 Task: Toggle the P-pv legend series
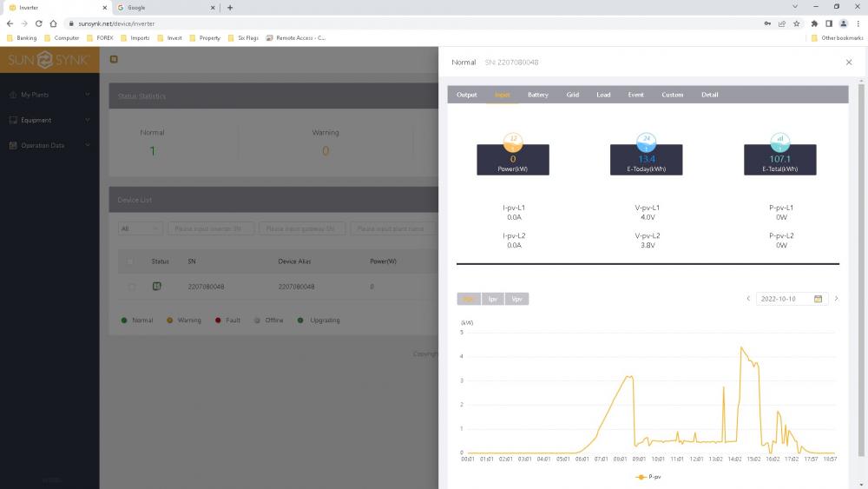648,477
